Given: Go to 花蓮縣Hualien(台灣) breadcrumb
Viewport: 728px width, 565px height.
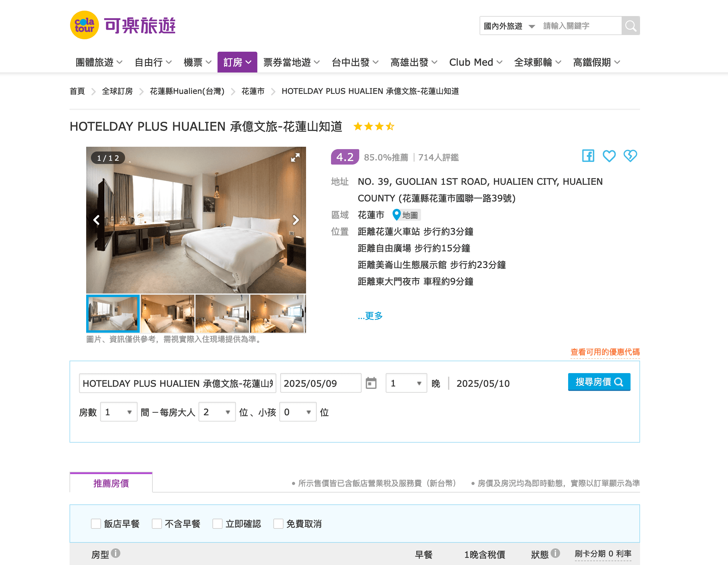Looking at the screenshot, I should tap(187, 91).
